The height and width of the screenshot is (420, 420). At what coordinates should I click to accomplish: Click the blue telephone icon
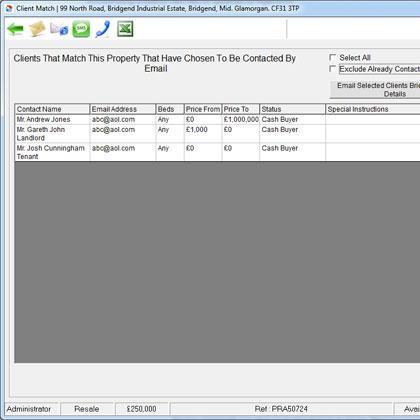(103, 29)
